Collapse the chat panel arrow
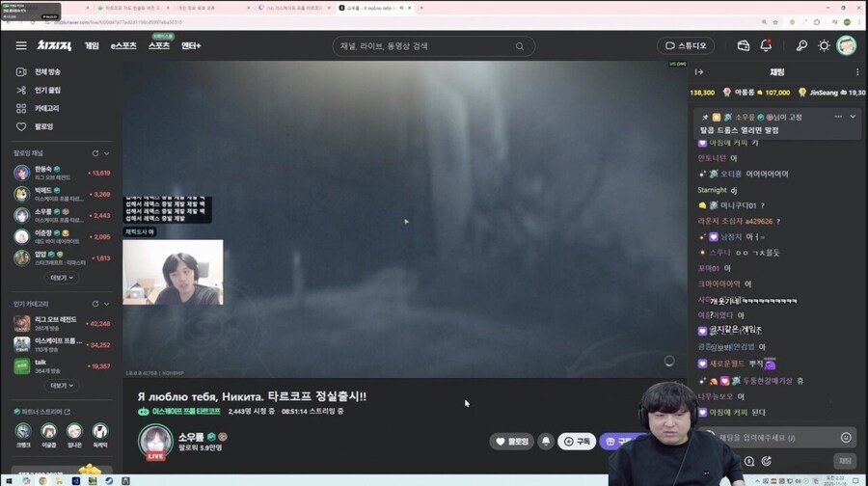This screenshot has height=486, width=868. coord(699,72)
